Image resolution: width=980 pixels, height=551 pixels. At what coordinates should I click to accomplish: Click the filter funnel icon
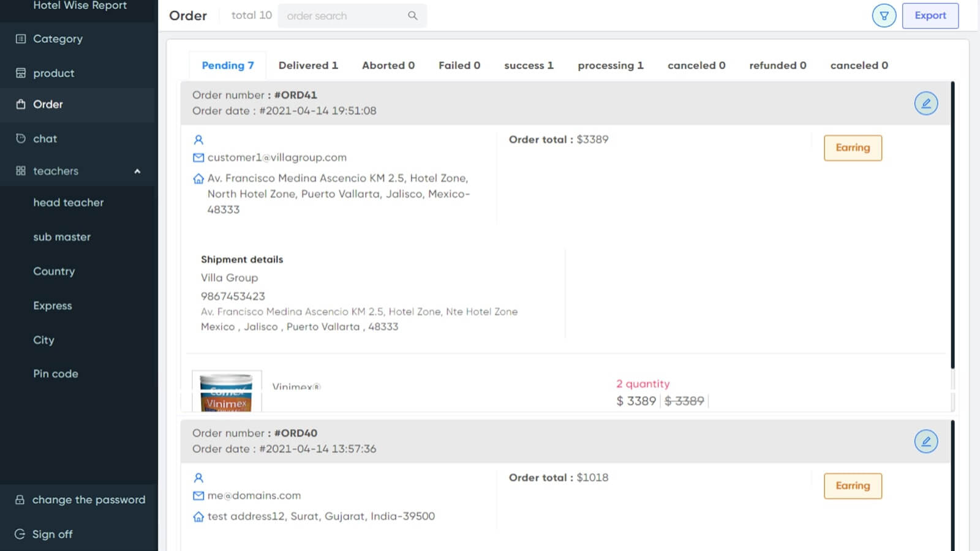click(884, 16)
